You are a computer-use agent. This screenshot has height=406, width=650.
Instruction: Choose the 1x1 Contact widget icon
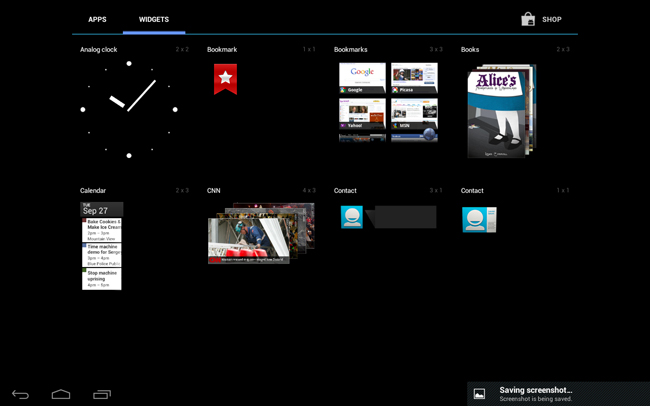pyautogui.click(x=479, y=219)
